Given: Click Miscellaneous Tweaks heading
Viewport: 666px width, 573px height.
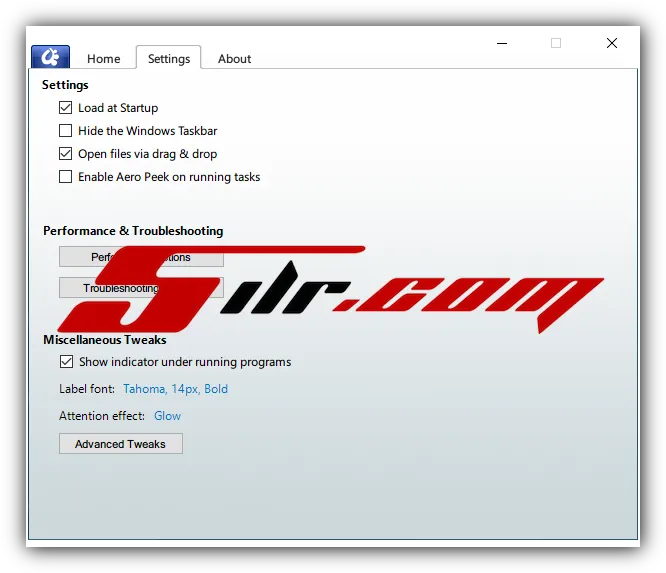Looking at the screenshot, I should [x=104, y=340].
